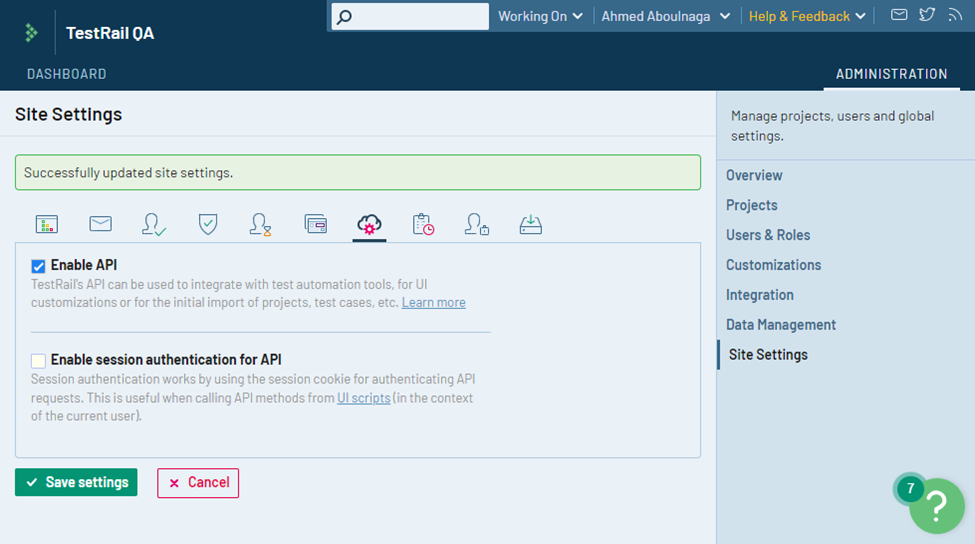Viewport: 975px width, 544px height.
Task: Open the email settings tab (envelope icon)
Action: coord(100,224)
